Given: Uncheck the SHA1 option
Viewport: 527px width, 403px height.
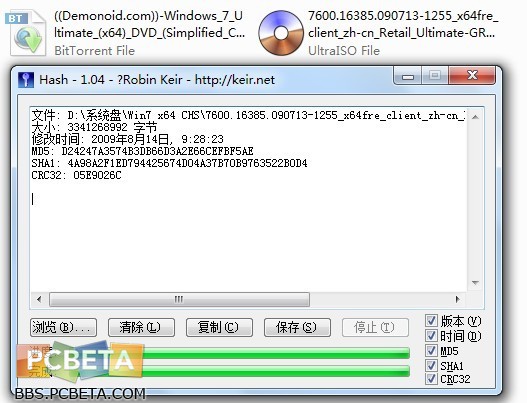Looking at the screenshot, I should (431, 365).
